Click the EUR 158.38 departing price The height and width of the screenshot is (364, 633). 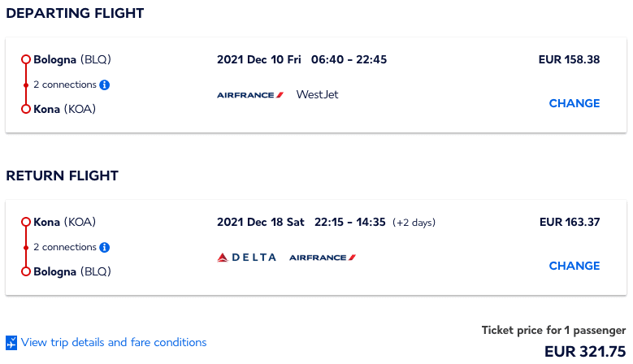pyautogui.click(x=569, y=59)
